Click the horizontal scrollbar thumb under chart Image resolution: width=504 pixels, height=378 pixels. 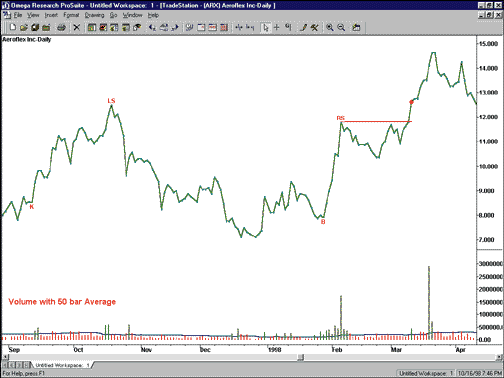(x=301, y=357)
